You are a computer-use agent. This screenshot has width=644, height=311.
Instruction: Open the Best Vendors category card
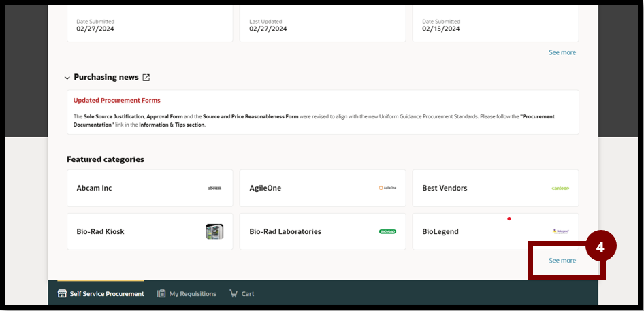[x=496, y=188]
